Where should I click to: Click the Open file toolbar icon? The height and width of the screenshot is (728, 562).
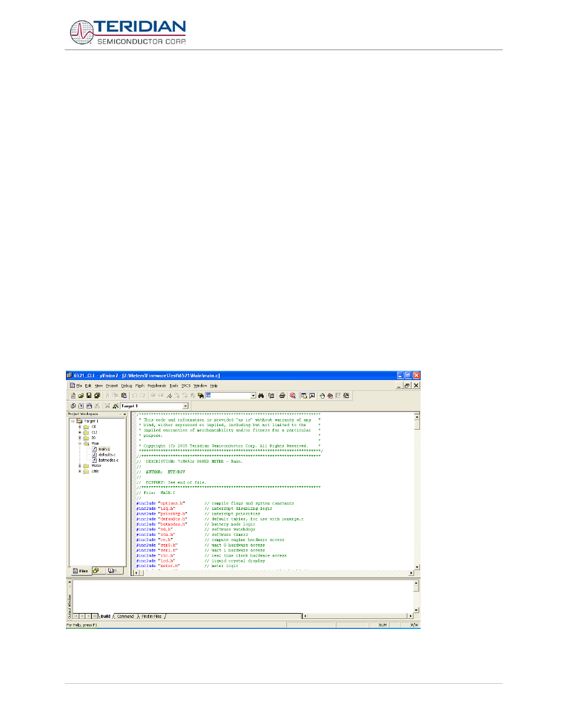[x=81, y=396]
